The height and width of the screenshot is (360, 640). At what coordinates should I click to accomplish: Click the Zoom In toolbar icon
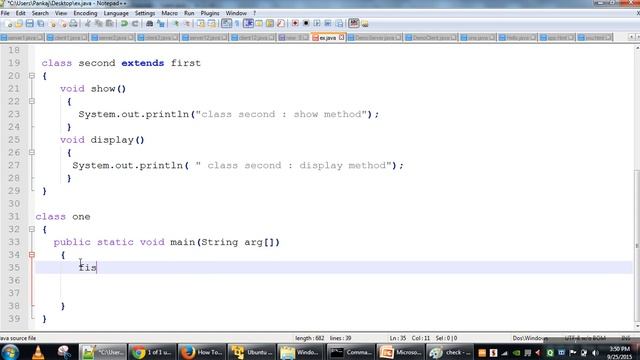[x=176, y=24]
